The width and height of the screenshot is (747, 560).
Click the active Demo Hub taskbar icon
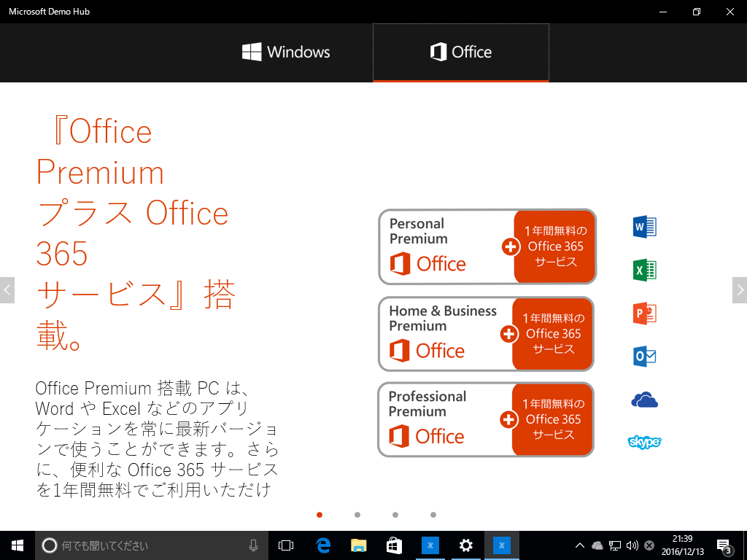(x=502, y=545)
